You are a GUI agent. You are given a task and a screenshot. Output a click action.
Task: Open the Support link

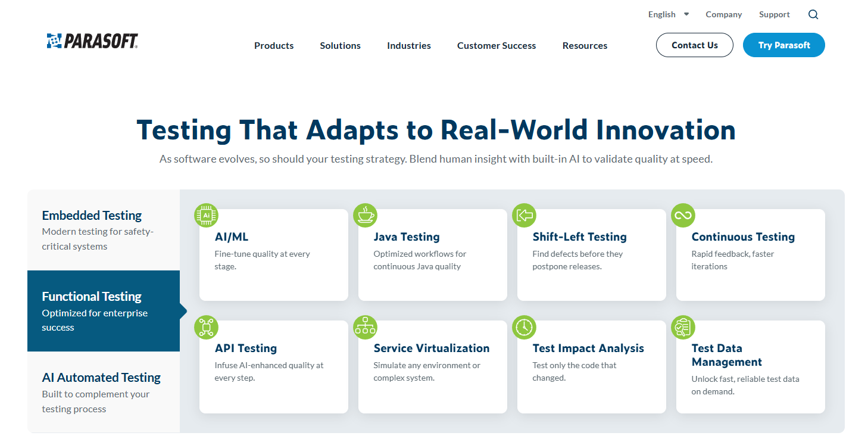click(775, 14)
